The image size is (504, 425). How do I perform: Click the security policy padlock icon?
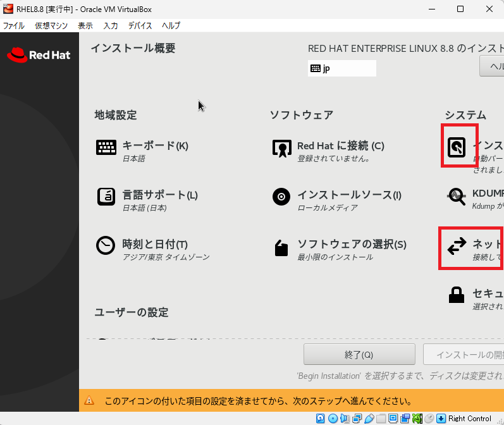457,295
